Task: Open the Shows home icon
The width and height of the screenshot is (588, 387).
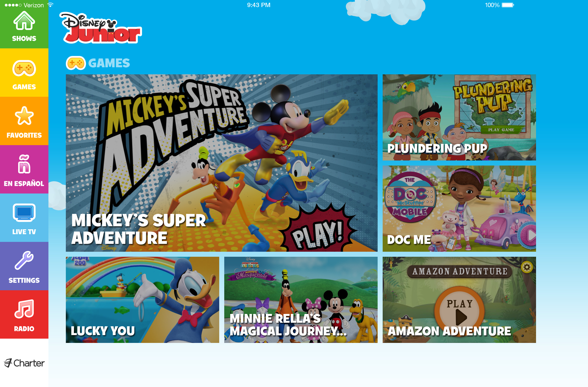Action: pyautogui.click(x=24, y=21)
